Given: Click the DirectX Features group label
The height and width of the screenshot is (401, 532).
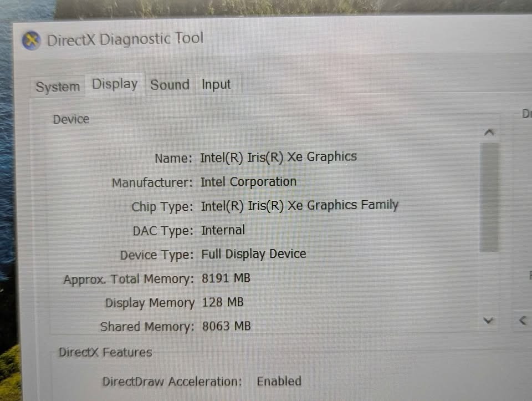Looking at the screenshot, I should pos(105,352).
